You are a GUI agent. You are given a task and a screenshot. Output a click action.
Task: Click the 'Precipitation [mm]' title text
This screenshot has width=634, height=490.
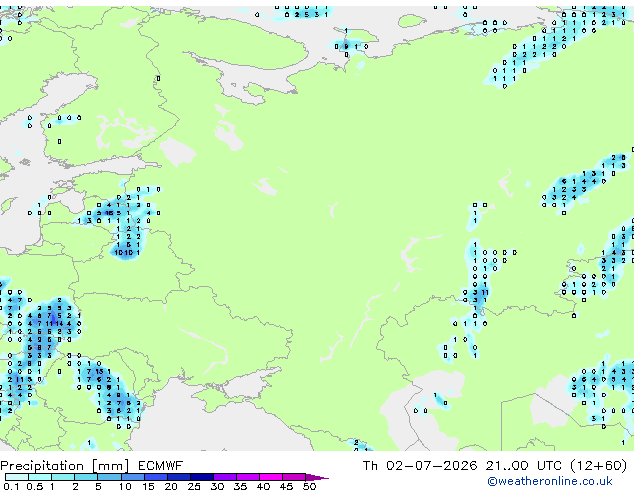(x=65, y=466)
